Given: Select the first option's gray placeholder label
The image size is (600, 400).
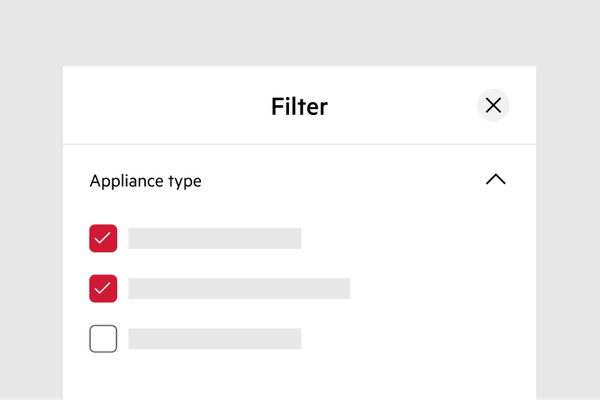Looking at the screenshot, I should 215,238.
